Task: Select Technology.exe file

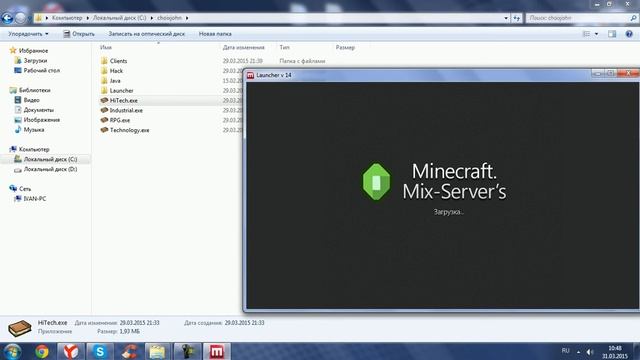Action: click(x=129, y=130)
